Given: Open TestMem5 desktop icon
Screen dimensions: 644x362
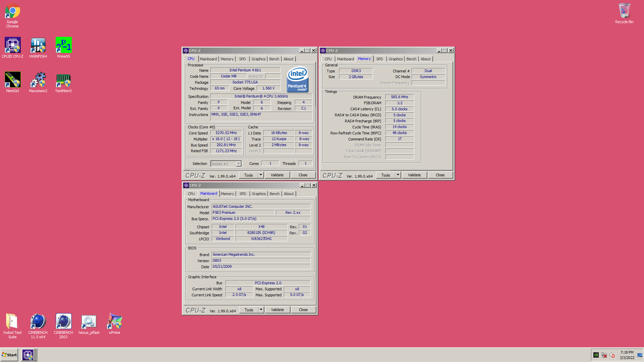Looking at the screenshot, I should pyautogui.click(x=63, y=82).
